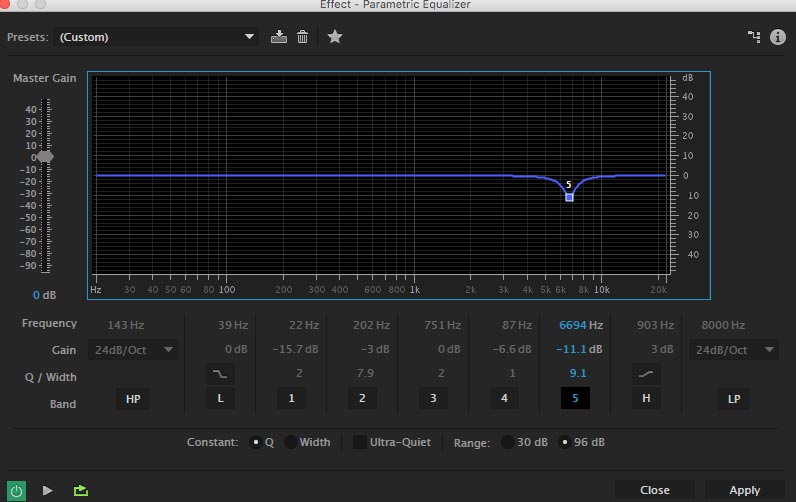
Task: Click the -11.1 dB gain value
Action: (x=579, y=350)
